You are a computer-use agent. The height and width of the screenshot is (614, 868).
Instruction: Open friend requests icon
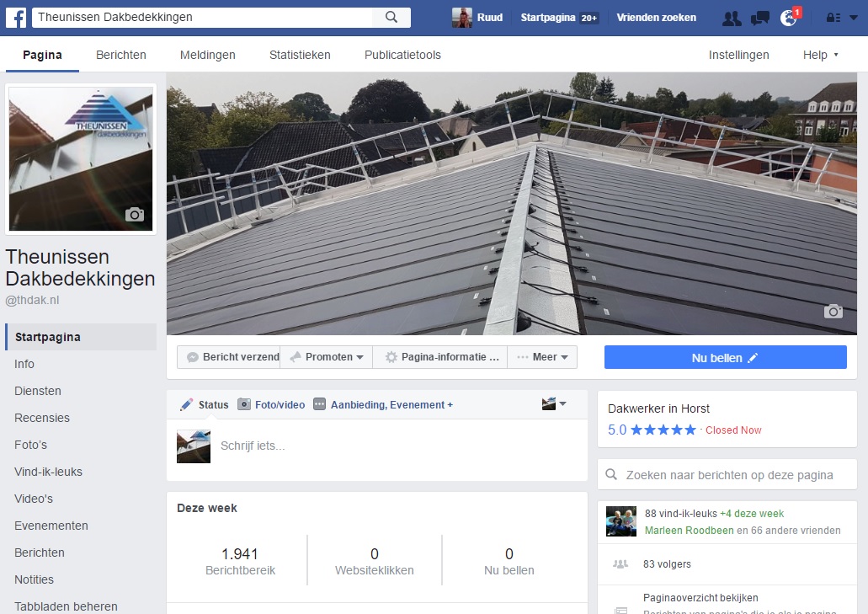pyautogui.click(x=732, y=19)
